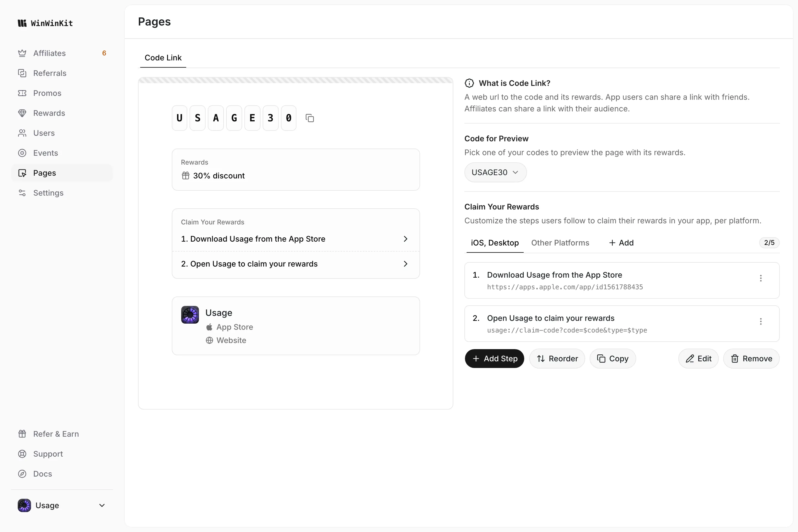This screenshot has height=532, width=798.
Task: Open Settings sliders icon
Action: 22,193
